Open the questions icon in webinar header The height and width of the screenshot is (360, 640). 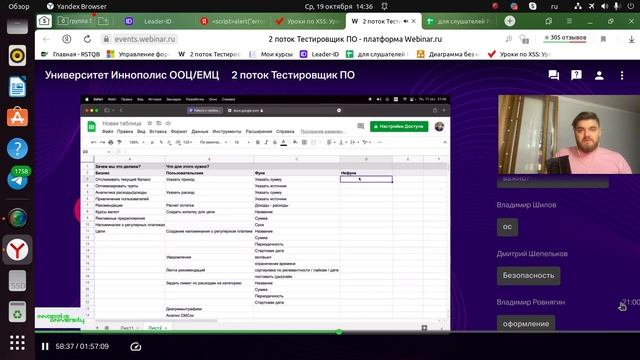[576, 75]
